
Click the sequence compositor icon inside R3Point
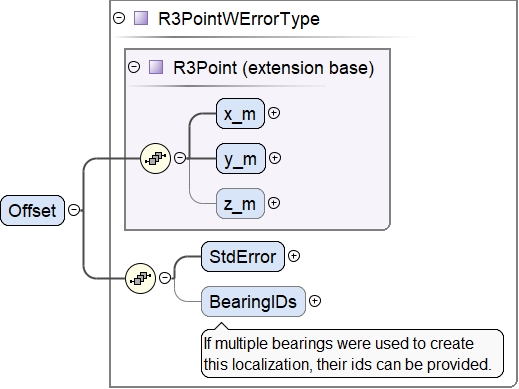click(x=155, y=158)
